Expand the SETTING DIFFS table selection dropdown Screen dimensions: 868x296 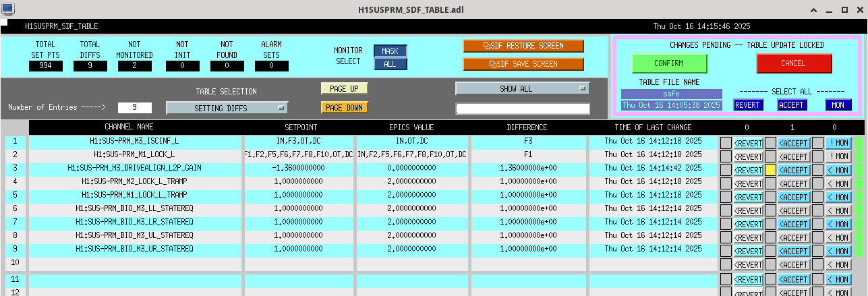[227, 108]
